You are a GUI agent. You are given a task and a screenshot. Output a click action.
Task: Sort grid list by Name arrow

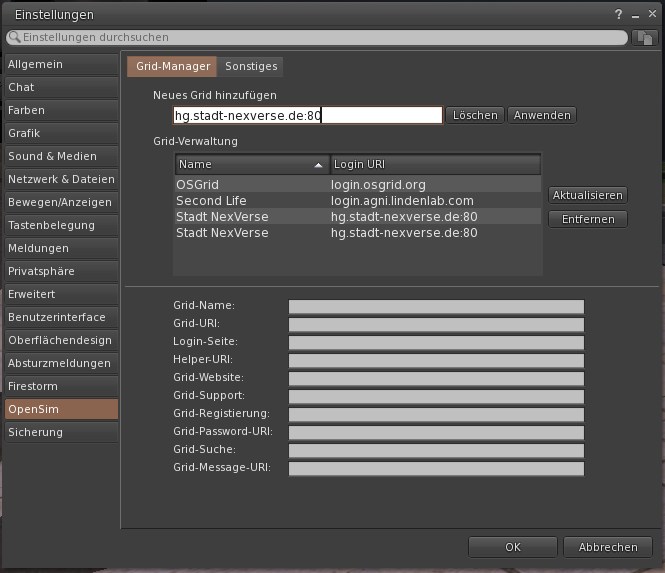coord(319,165)
